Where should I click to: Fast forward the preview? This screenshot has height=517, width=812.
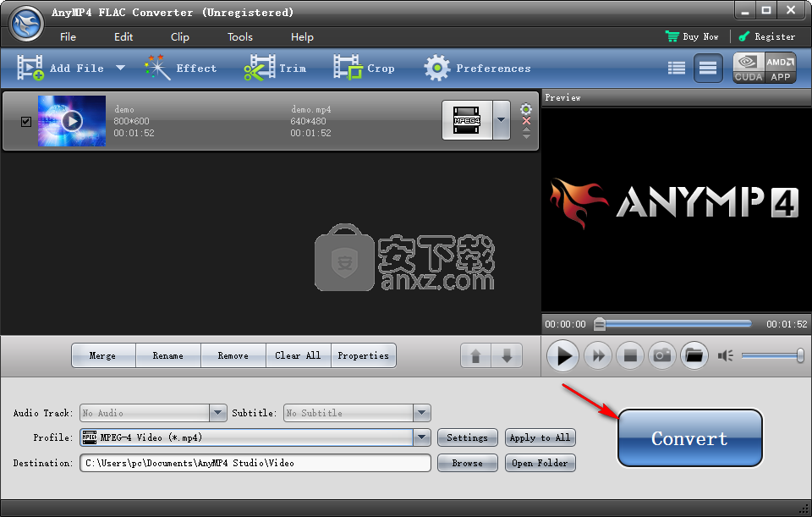[598, 356]
